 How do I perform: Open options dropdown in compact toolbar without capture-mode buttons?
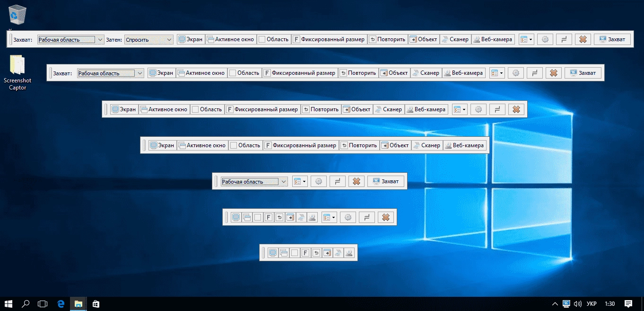[x=300, y=181]
